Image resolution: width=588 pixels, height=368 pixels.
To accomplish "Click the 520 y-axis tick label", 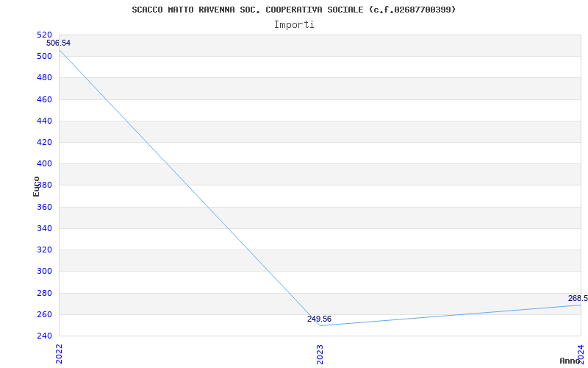I will (x=44, y=35).
